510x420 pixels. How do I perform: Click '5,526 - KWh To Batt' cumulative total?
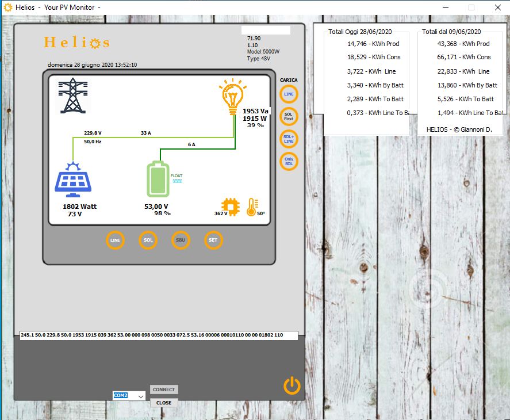[x=466, y=99]
